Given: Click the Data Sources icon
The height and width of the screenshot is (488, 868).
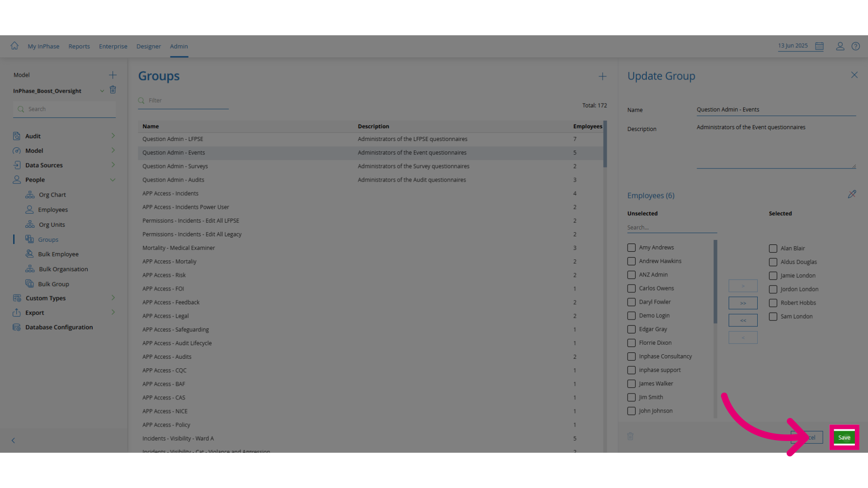Looking at the screenshot, I should click(17, 165).
